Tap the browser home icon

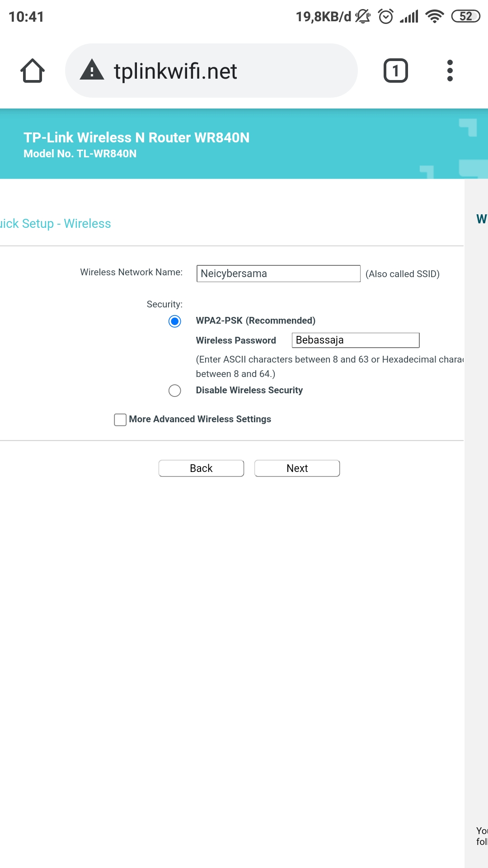point(33,71)
